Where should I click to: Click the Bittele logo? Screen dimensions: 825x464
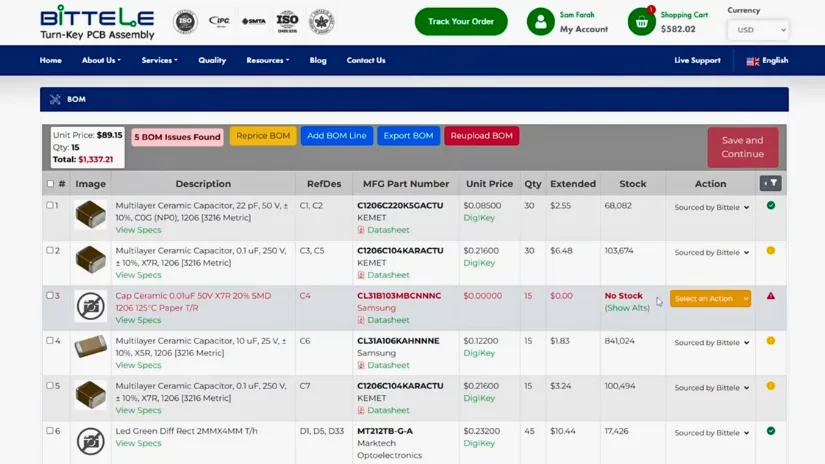tap(97, 22)
